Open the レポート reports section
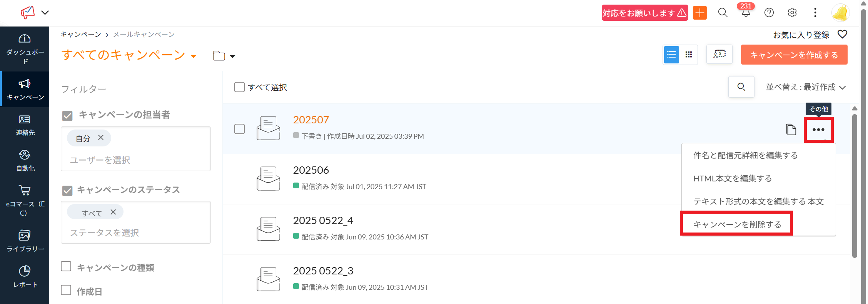Image resolution: width=868 pixels, height=304 pixels. (25, 276)
